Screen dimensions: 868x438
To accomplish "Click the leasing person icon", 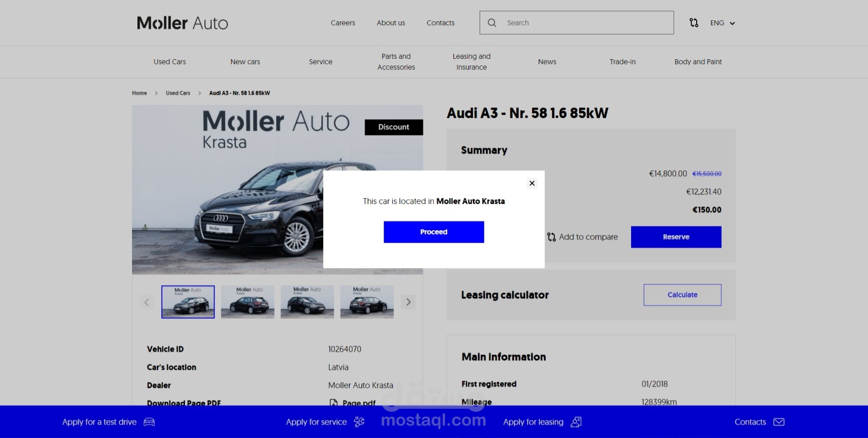I will [576, 422].
